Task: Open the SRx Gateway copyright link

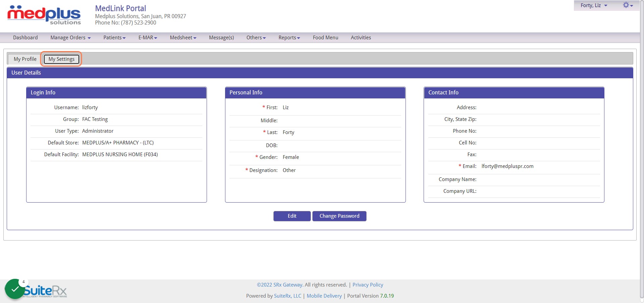Action: click(x=280, y=285)
